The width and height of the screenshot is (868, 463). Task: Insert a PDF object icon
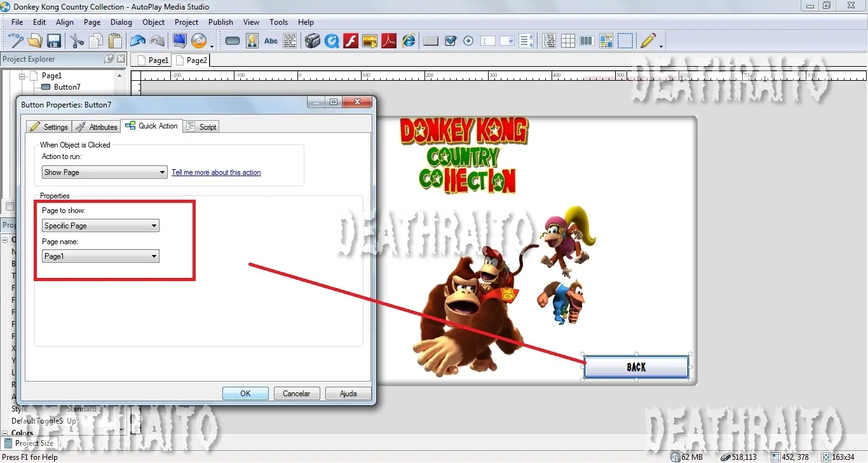(389, 41)
